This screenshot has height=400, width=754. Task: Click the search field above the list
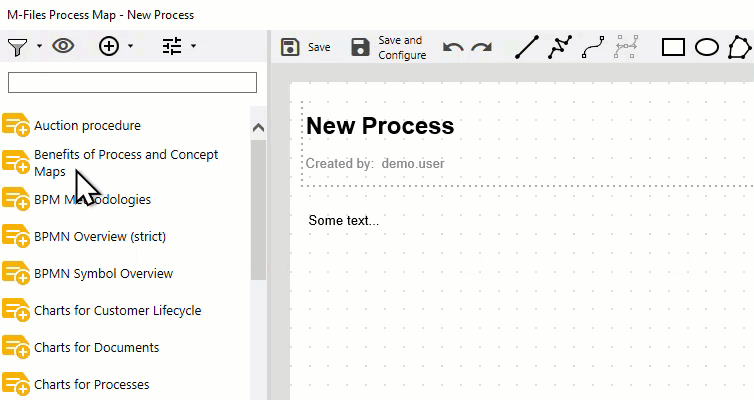132,82
